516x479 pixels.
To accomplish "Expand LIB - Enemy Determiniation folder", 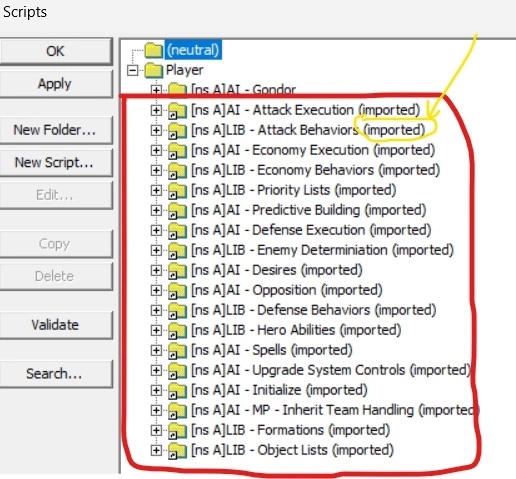I will [156, 250].
